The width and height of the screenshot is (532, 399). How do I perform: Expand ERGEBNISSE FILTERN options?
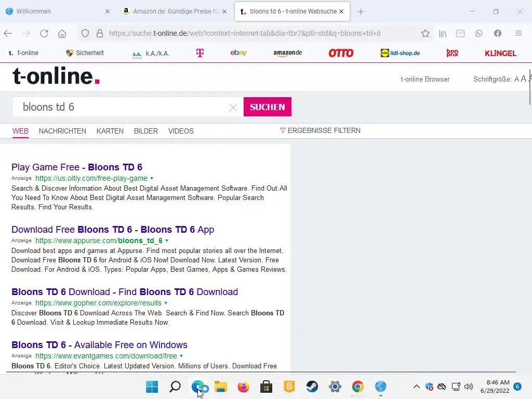(320, 130)
